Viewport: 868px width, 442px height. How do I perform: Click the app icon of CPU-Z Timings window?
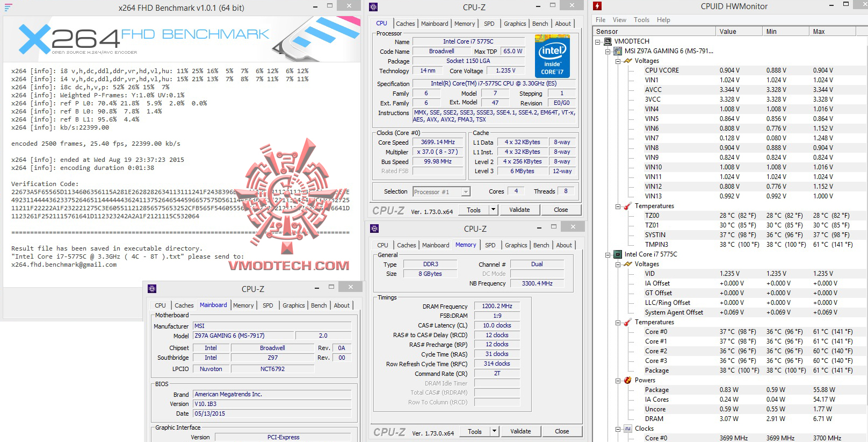374,229
